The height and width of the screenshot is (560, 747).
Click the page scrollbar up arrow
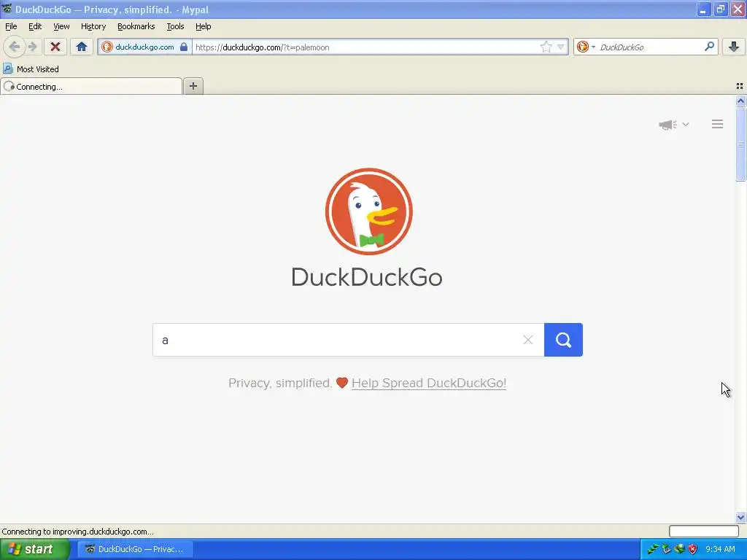click(740, 101)
